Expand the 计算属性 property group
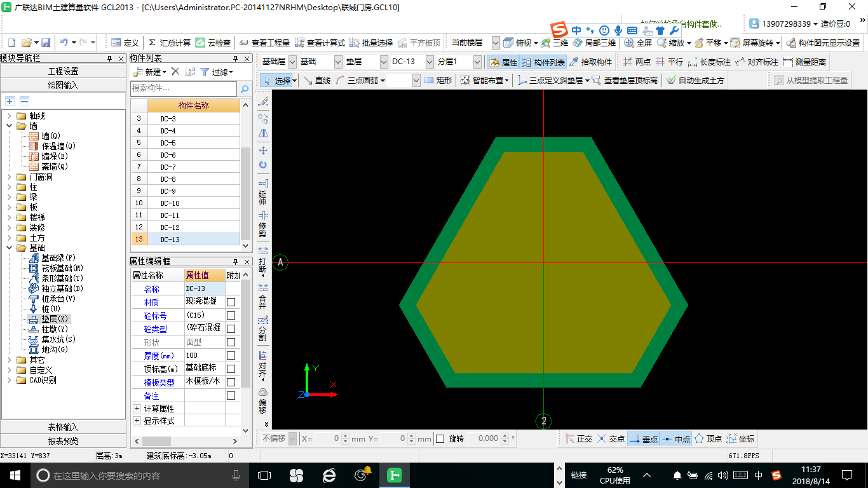Screen dimensions: 868x488 coord(137,409)
